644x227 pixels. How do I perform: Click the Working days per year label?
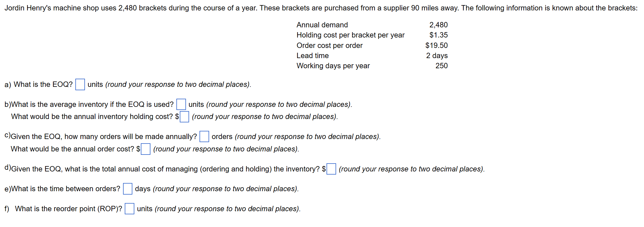(333, 66)
